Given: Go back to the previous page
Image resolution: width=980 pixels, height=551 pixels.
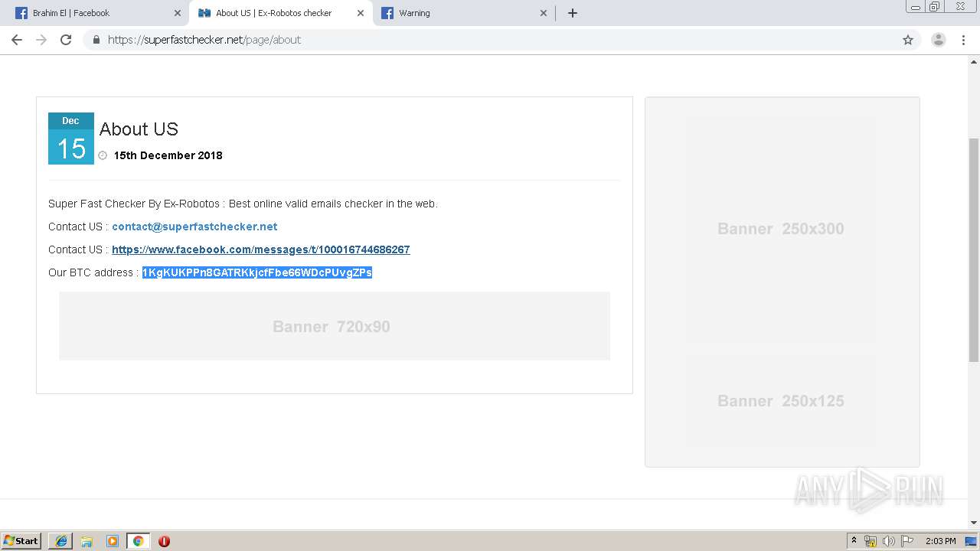Looking at the screenshot, I should [x=17, y=40].
